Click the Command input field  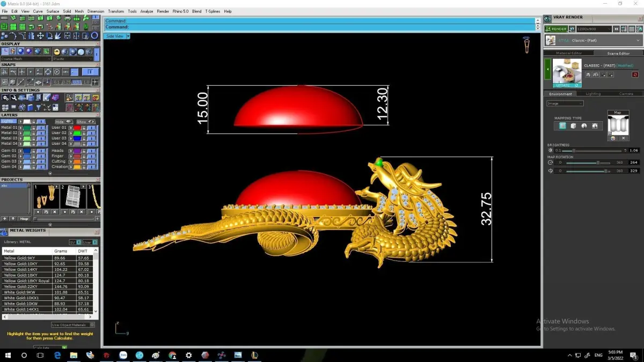pyautogui.click(x=320, y=27)
